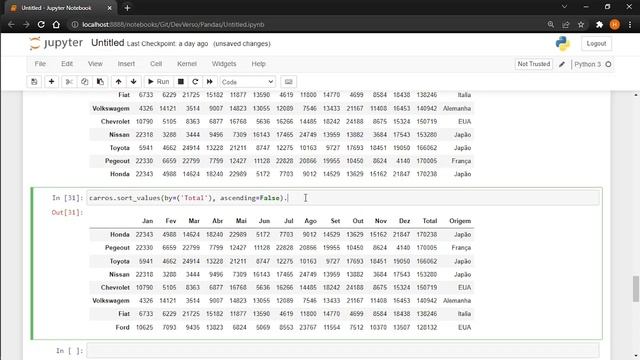640x360 pixels.
Task: Open the File menu
Action: point(40,64)
